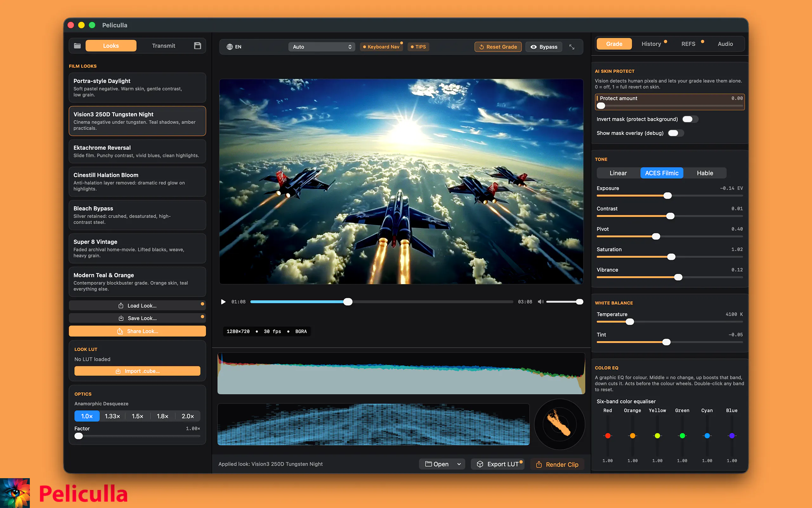812x508 pixels.
Task: Switch to the Looks tab
Action: pos(111,46)
